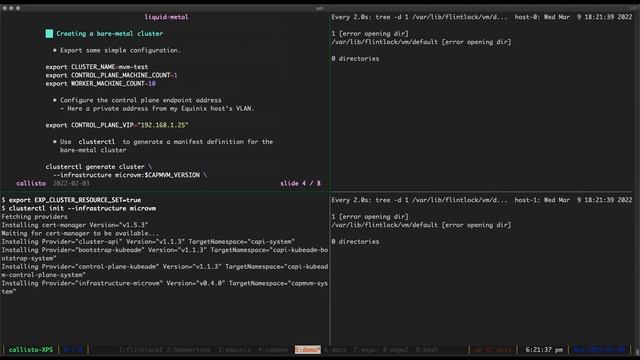Click the Installing cert-manager Version v1.5.3 line
The height and width of the screenshot is (360, 640).
pyautogui.click(x=75, y=225)
